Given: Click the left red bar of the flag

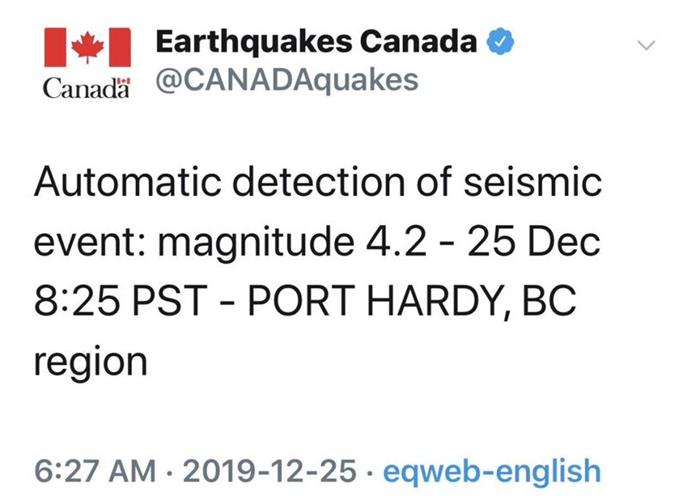Looking at the screenshot, I should (55, 46).
